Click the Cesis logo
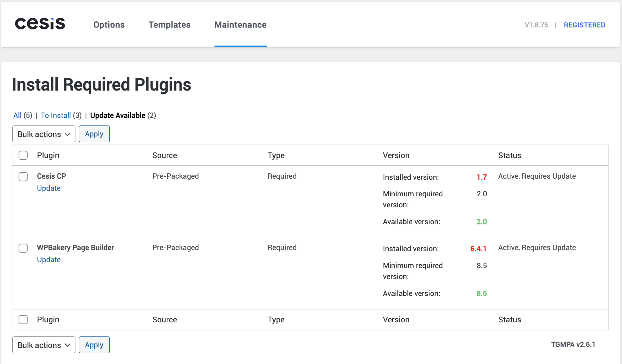 (x=40, y=24)
